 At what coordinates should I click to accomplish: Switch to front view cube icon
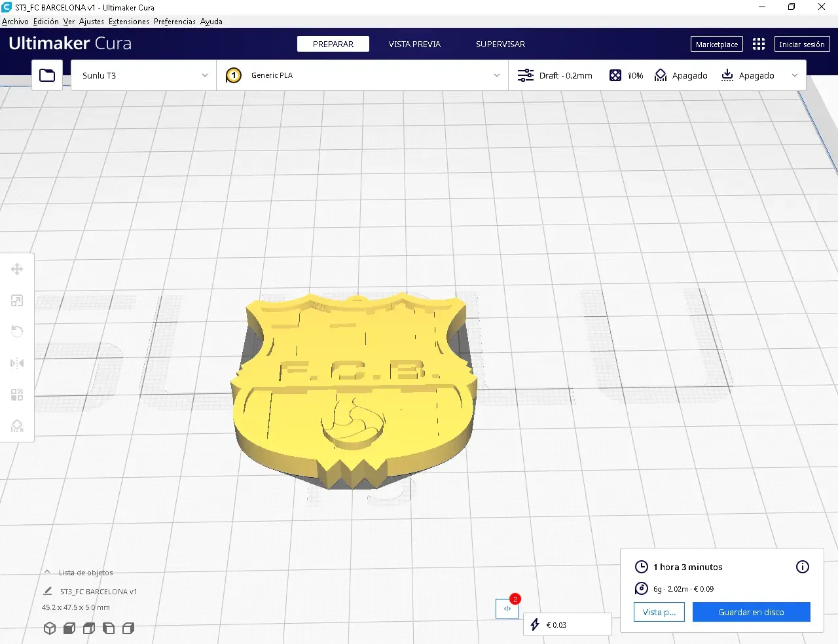pyautogui.click(x=69, y=628)
